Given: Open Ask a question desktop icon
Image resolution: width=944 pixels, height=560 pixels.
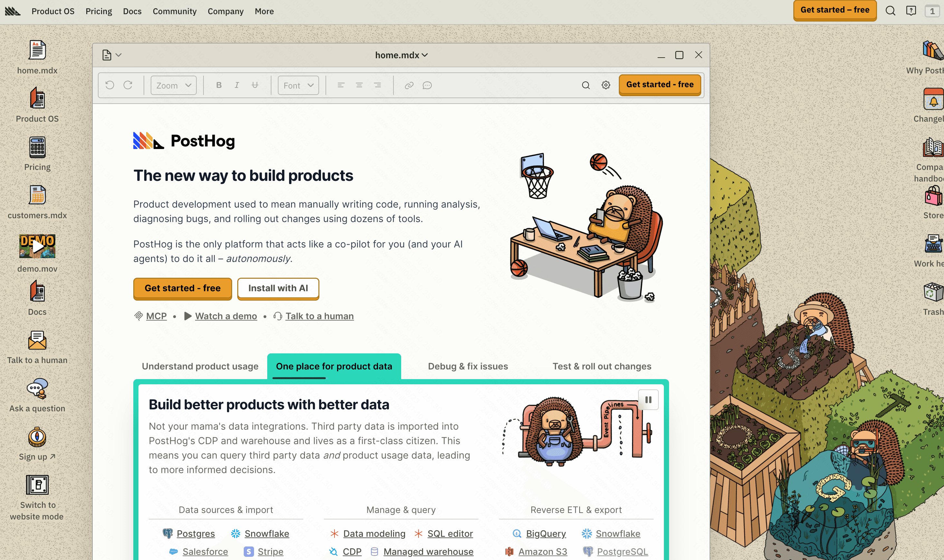Looking at the screenshot, I should 37,388.
